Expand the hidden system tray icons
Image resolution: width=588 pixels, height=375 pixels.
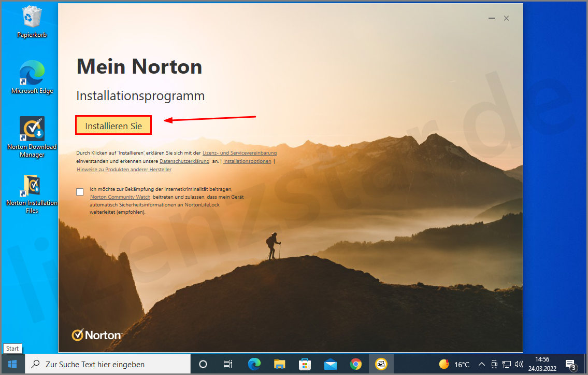coord(481,364)
